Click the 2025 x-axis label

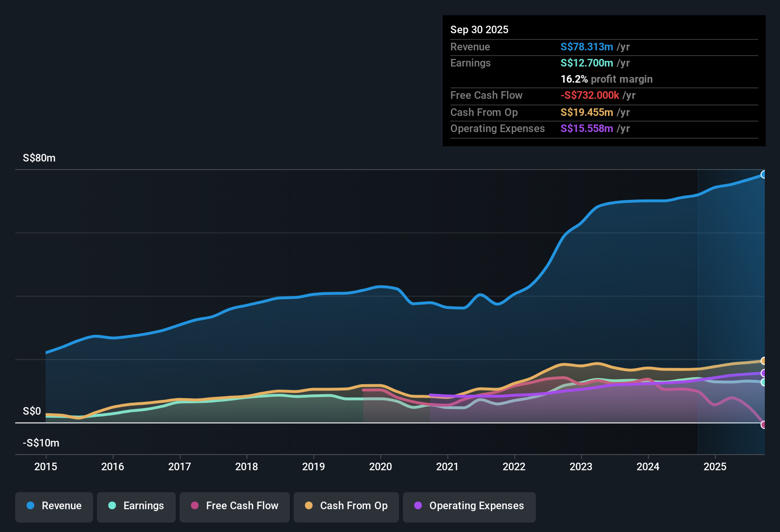click(715, 466)
